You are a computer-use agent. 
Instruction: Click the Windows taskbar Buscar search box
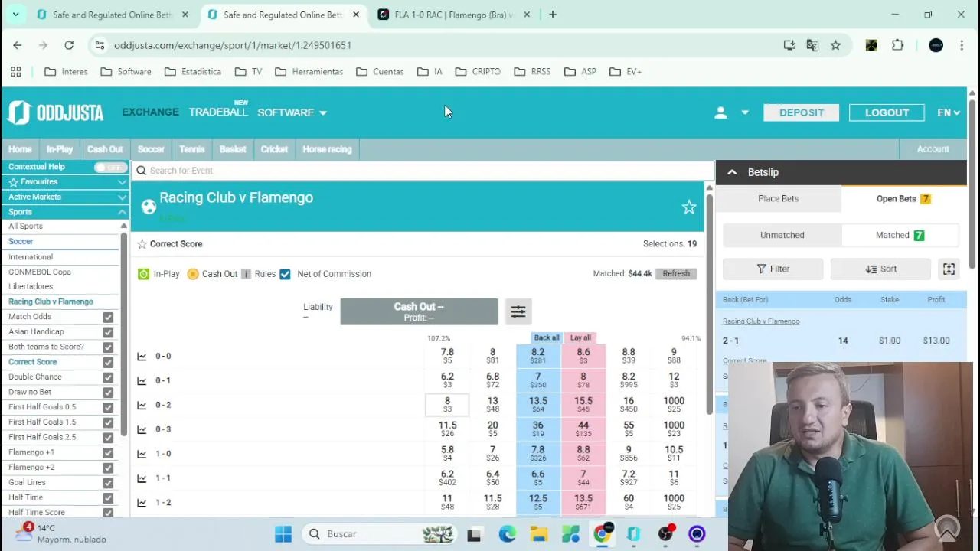[x=379, y=534]
